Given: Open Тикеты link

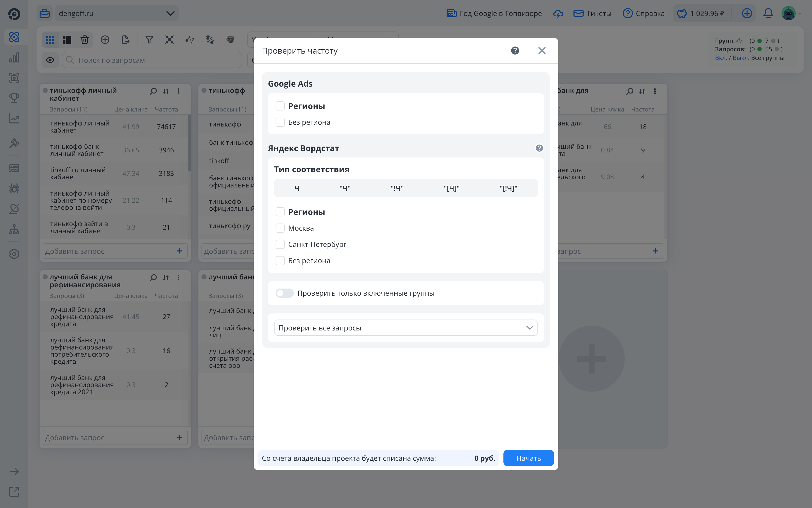Looking at the screenshot, I should [592, 13].
